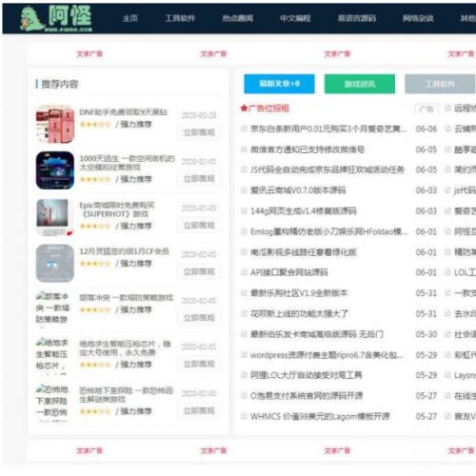
Task: Open article 微信官方通知已支持修改微信号
Action: (307, 149)
